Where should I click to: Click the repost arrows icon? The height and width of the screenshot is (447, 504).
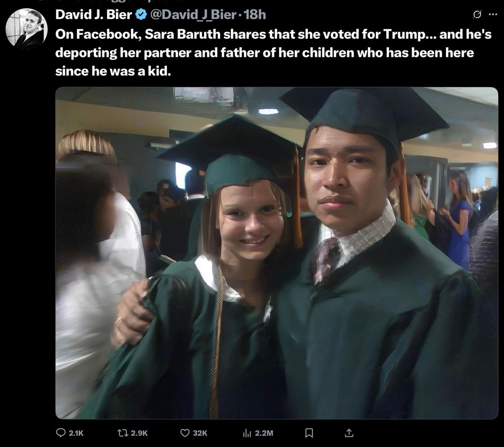pyautogui.click(x=122, y=433)
